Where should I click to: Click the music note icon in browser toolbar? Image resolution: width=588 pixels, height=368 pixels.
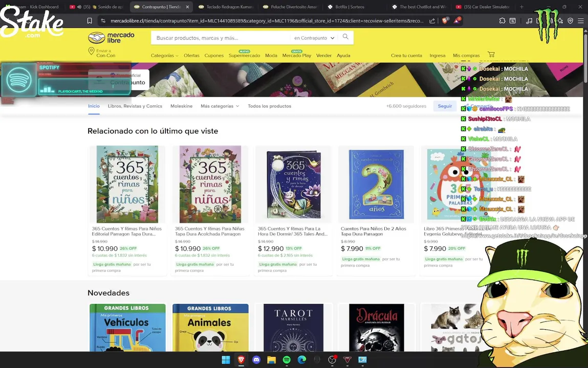point(529,21)
